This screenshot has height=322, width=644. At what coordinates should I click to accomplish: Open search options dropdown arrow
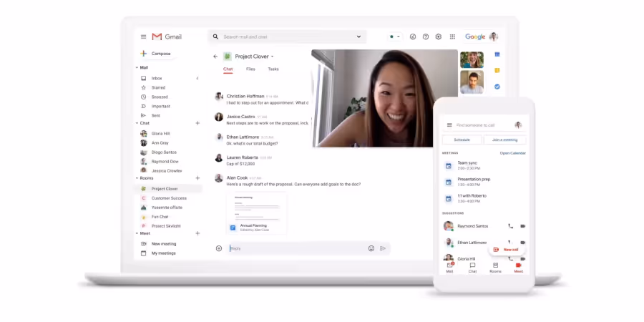click(358, 36)
